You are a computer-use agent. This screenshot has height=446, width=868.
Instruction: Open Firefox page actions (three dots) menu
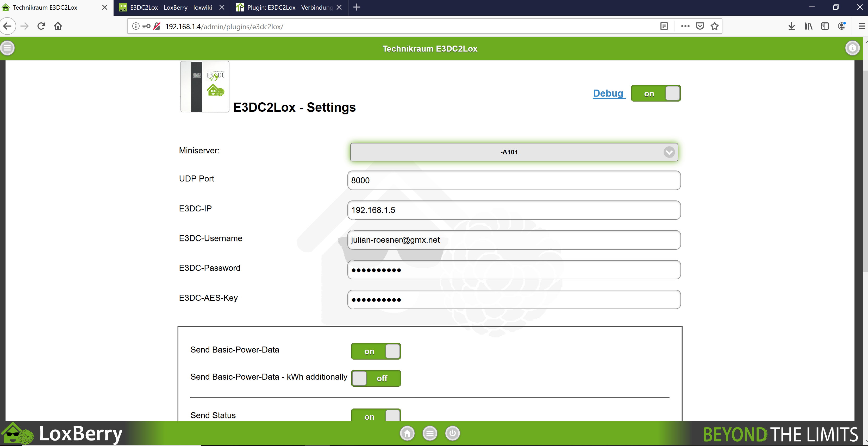pos(685,26)
